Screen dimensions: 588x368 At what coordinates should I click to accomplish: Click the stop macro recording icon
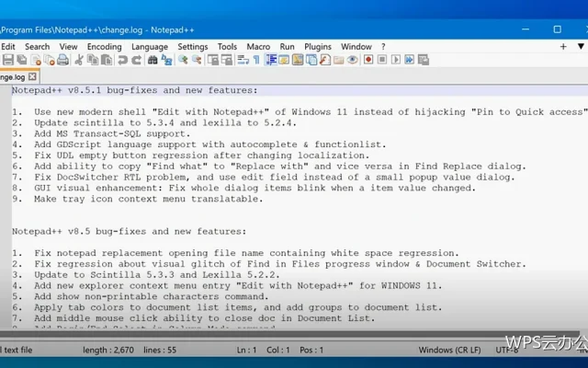(382, 60)
